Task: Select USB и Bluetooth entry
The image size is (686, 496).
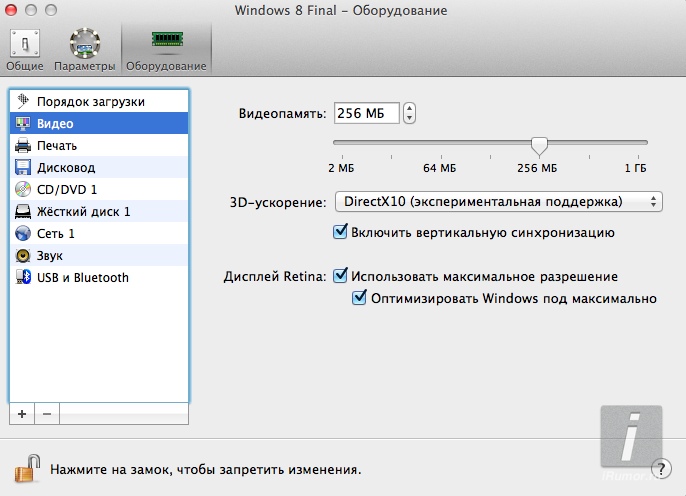Action: click(99, 277)
